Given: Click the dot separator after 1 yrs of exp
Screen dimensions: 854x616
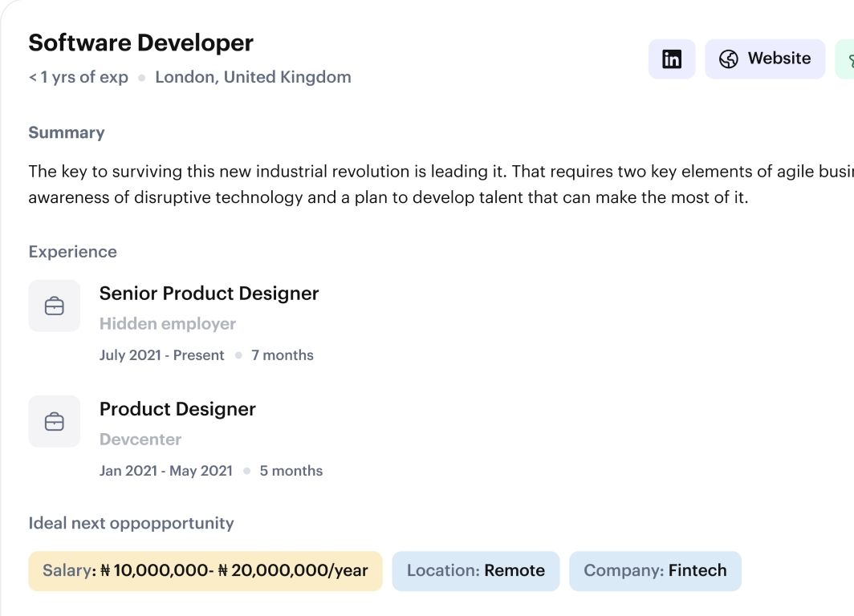Looking at the screenshot, I should pos(143,77).
